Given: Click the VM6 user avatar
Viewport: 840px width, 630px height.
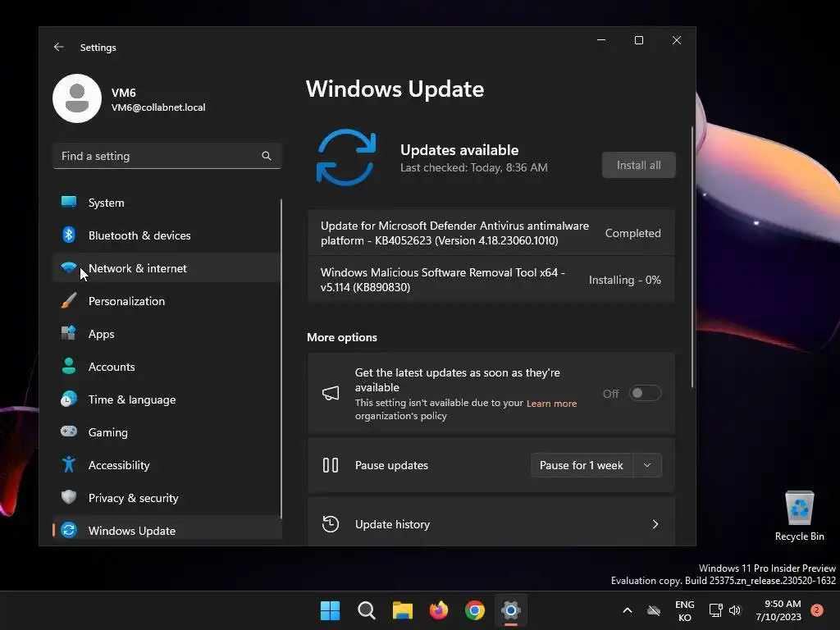Looking at the screenshot, I should 77,98.
